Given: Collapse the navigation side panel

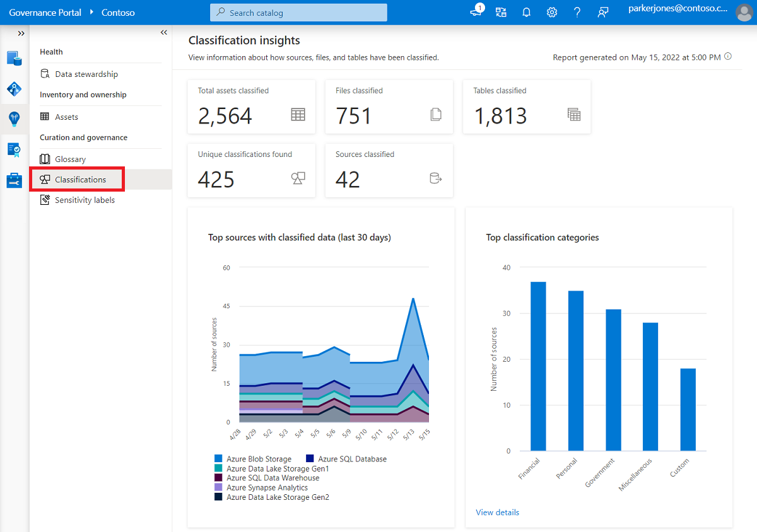Looking at the screenshot, I should tap(163, 33).
